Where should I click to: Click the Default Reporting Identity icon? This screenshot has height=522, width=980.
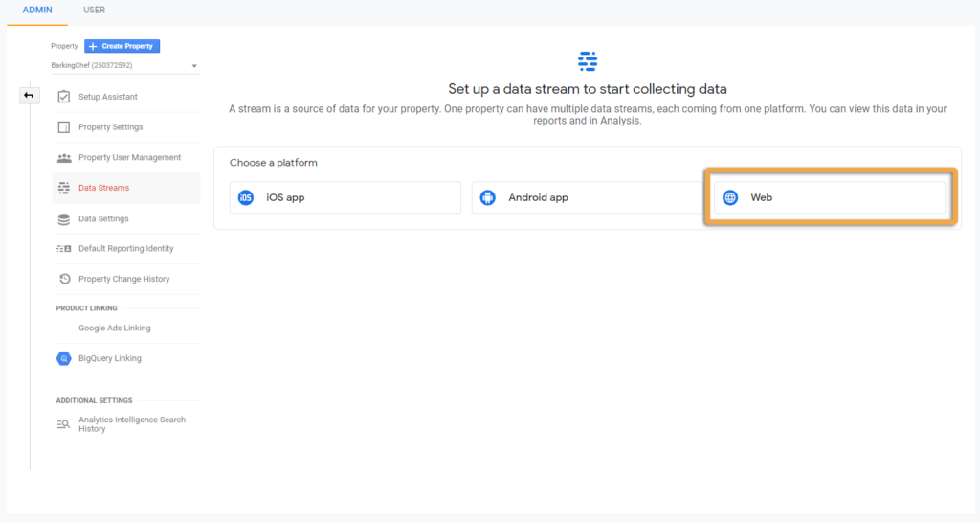click(x=64, y=249)
